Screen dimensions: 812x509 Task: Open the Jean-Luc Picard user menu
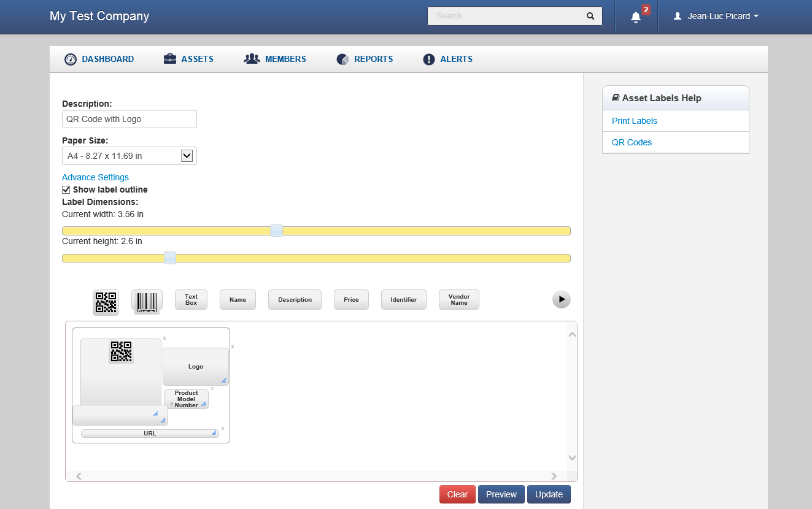(716, 16)
